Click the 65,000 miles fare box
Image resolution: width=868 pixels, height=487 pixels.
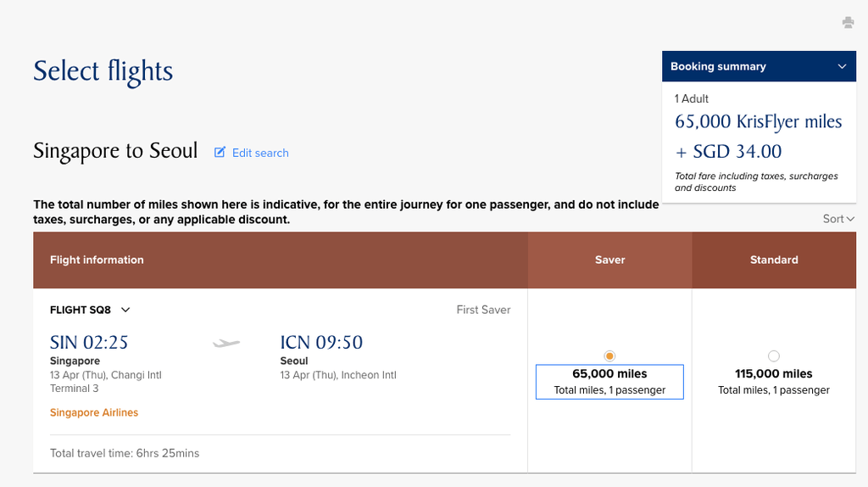coord(609,382)
